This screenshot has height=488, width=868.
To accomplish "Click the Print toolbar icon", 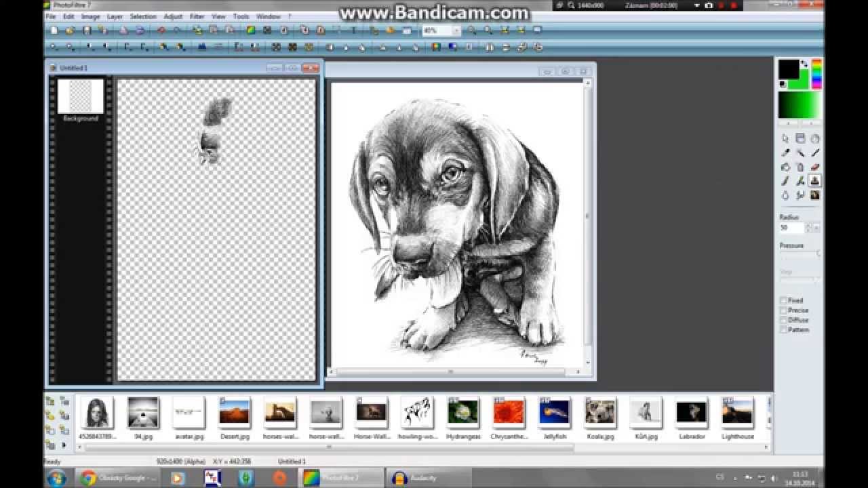I will 123,30.
